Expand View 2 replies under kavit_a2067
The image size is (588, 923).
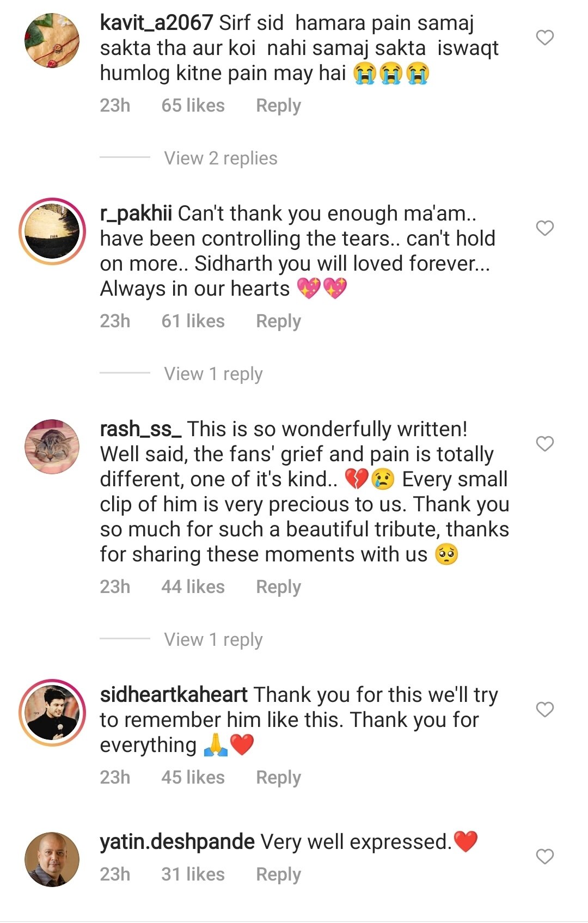[220, 158]
